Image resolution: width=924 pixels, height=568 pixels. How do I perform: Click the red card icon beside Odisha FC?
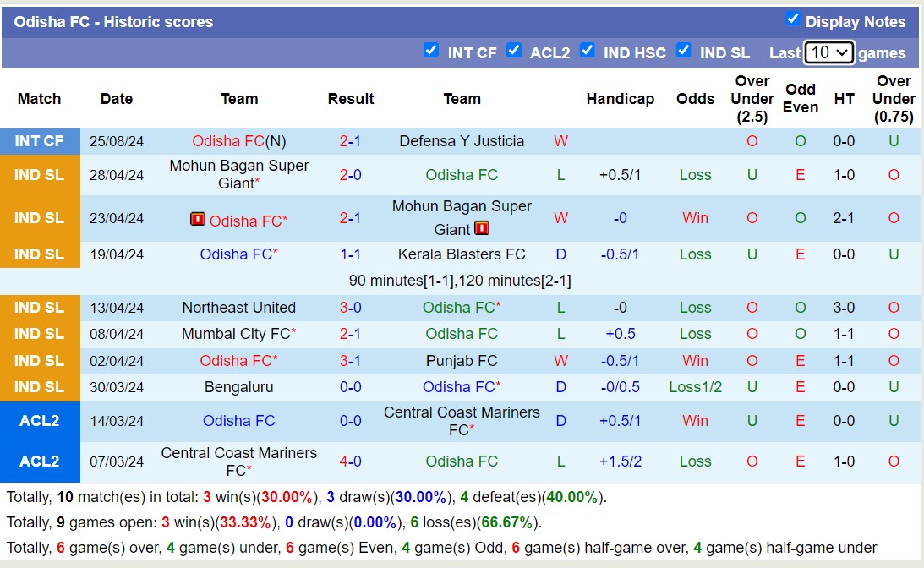click(198, 220)
